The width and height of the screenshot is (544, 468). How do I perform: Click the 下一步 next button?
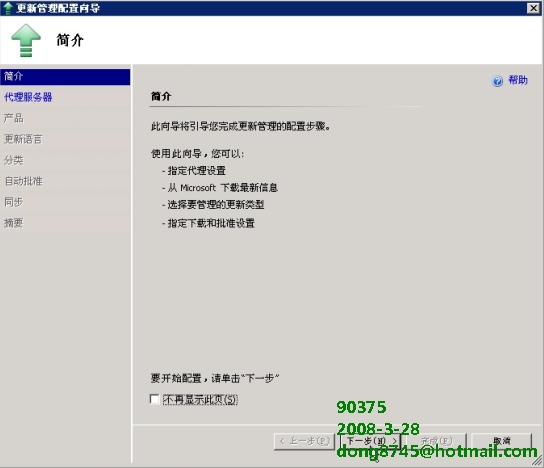tap(371, 441)
